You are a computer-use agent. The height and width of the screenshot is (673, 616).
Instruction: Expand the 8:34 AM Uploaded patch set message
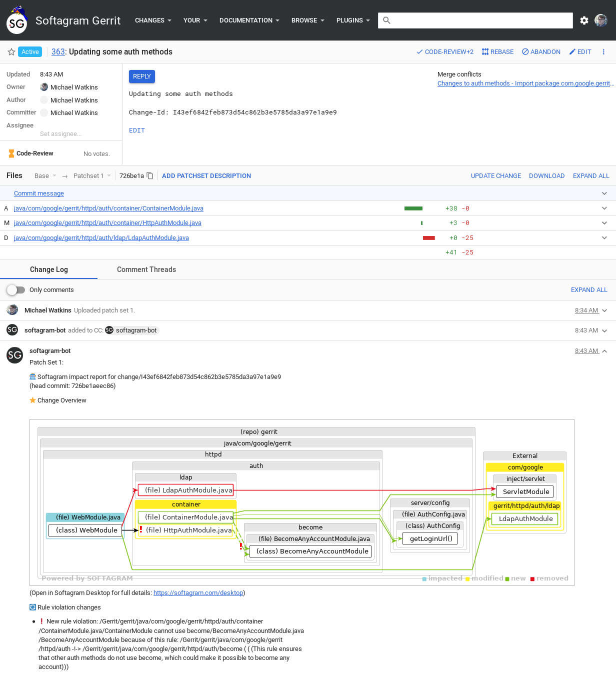click(x=604, y=310)
